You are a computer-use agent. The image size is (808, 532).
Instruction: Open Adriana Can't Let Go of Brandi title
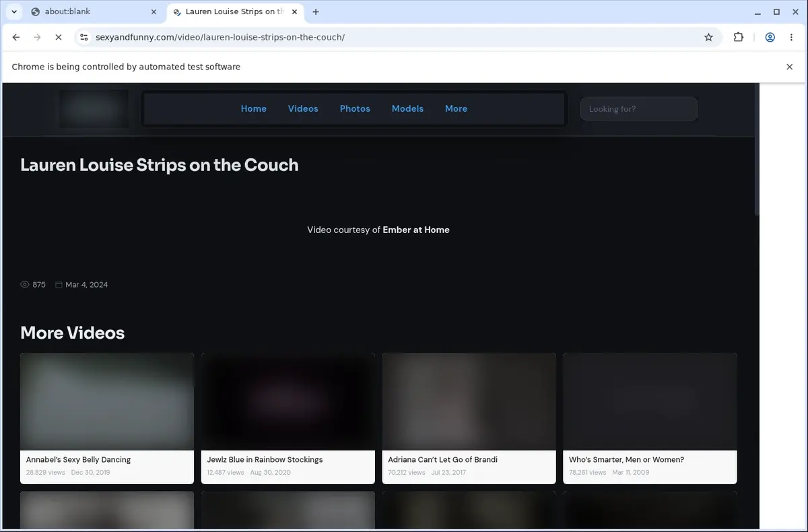tap(442, 460)
